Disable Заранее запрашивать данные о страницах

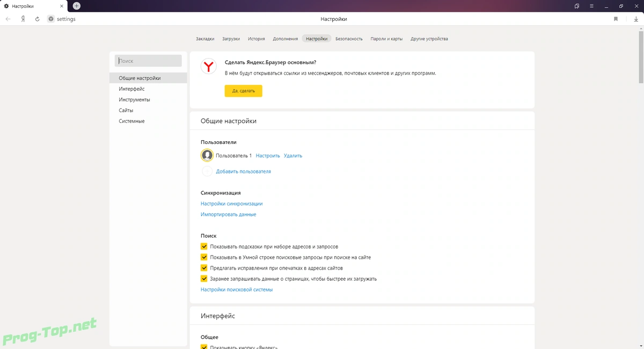204,279
